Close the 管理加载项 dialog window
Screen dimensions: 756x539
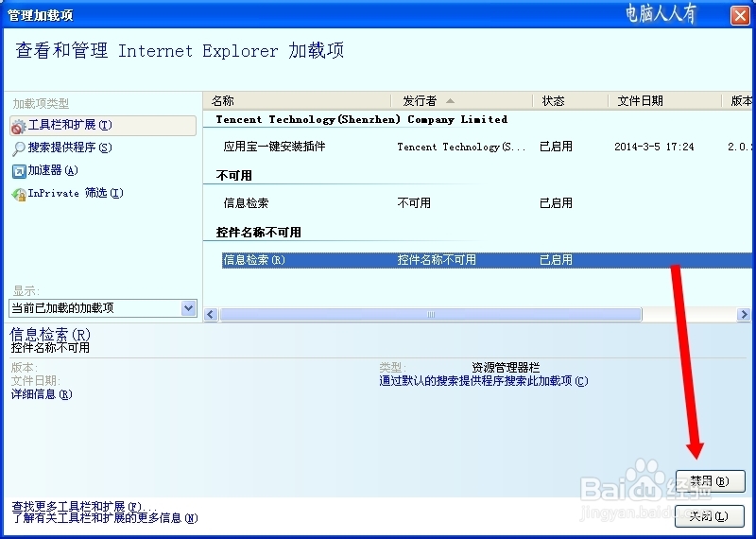(x=740, y=15)
